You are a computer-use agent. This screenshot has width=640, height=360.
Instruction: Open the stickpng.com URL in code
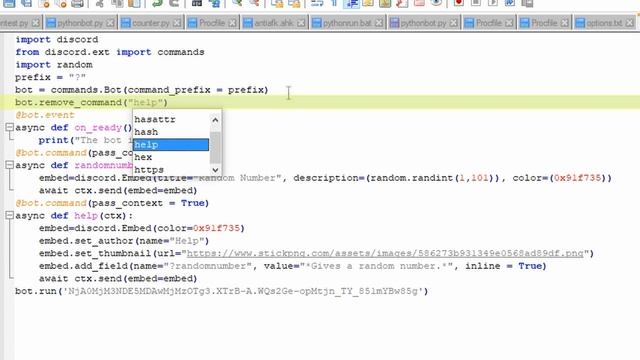(385, 253)
